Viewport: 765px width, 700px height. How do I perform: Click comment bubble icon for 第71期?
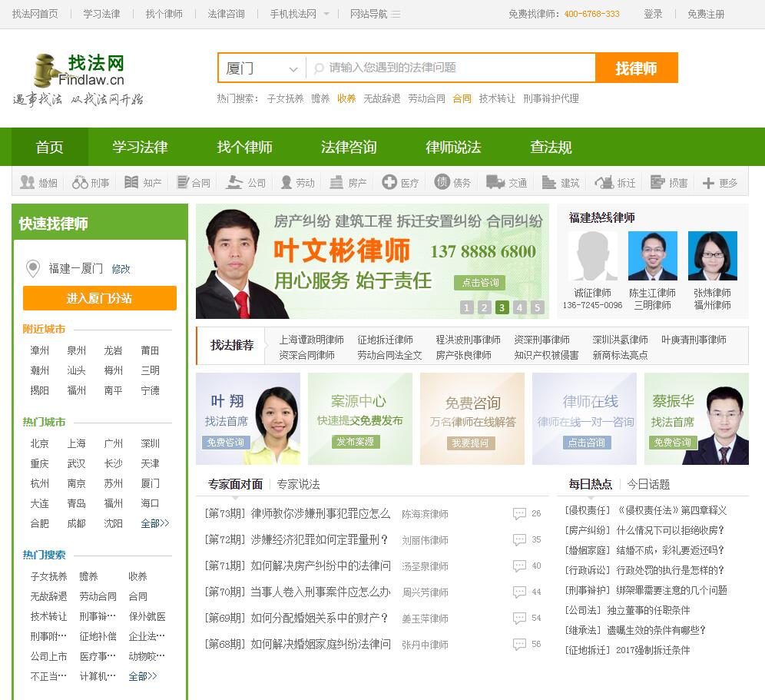point(519,566)
